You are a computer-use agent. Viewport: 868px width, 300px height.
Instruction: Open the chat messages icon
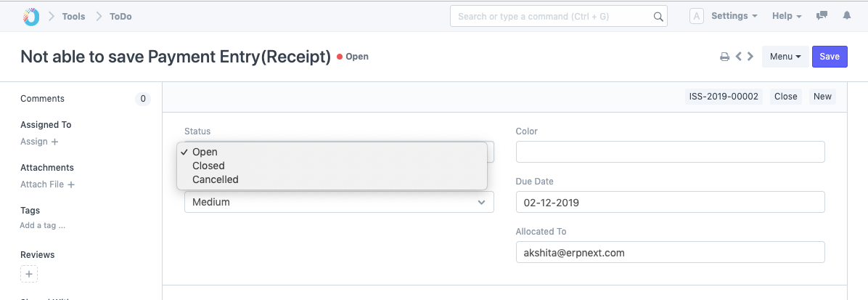pyautogui.click(x=822, y=16)
